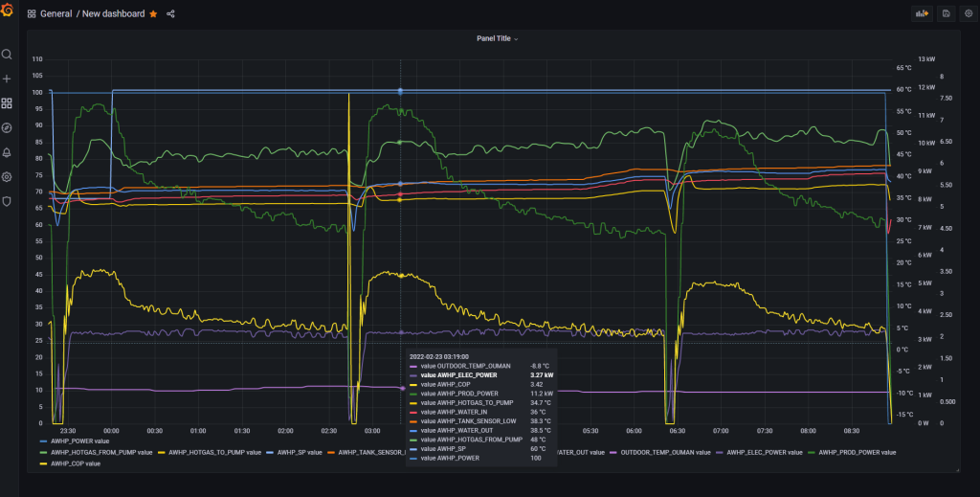The height and width of the screenshot is (497, 980).
Task: Open color picker for AWHP_POWER legend swatch
Action: coord(44,441)
